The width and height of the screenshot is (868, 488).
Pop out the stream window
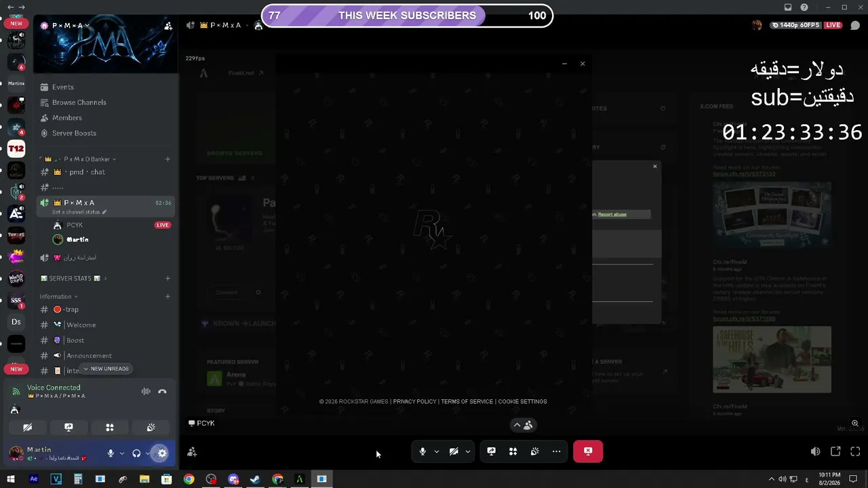tap(835, 451)
